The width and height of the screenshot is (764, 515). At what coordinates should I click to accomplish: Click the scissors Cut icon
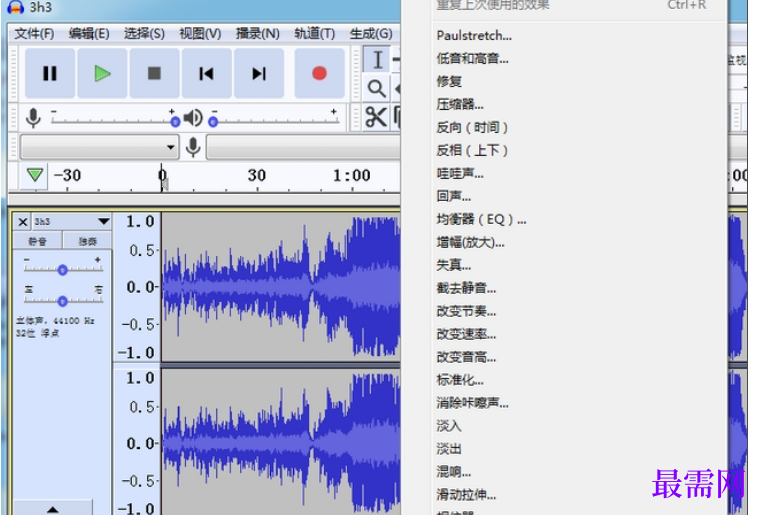(375, 118)
